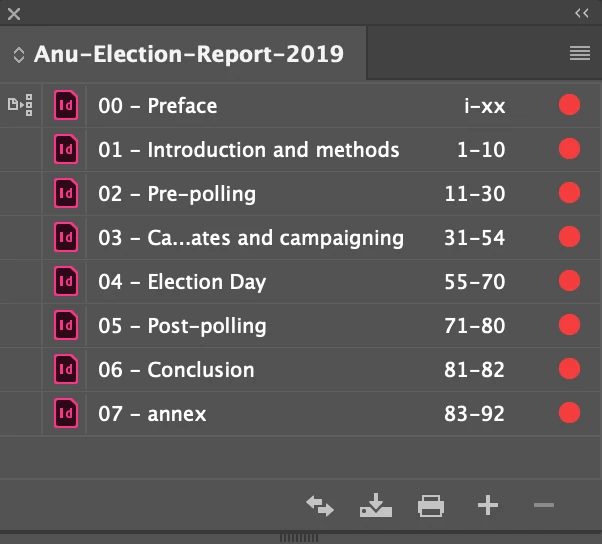This screenshot has width=602, height=544.
Task: Open the Book panel flyout menu
Action: coord(580,53)
